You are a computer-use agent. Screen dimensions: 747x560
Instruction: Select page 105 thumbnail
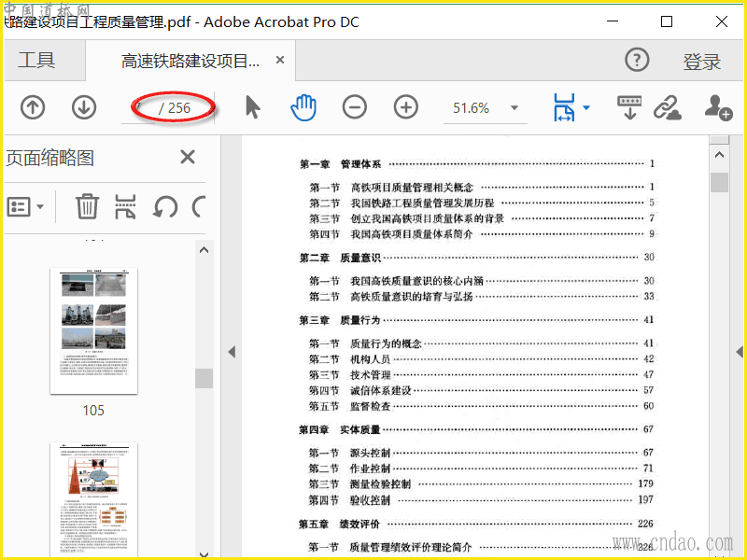[x=94, y=331]
